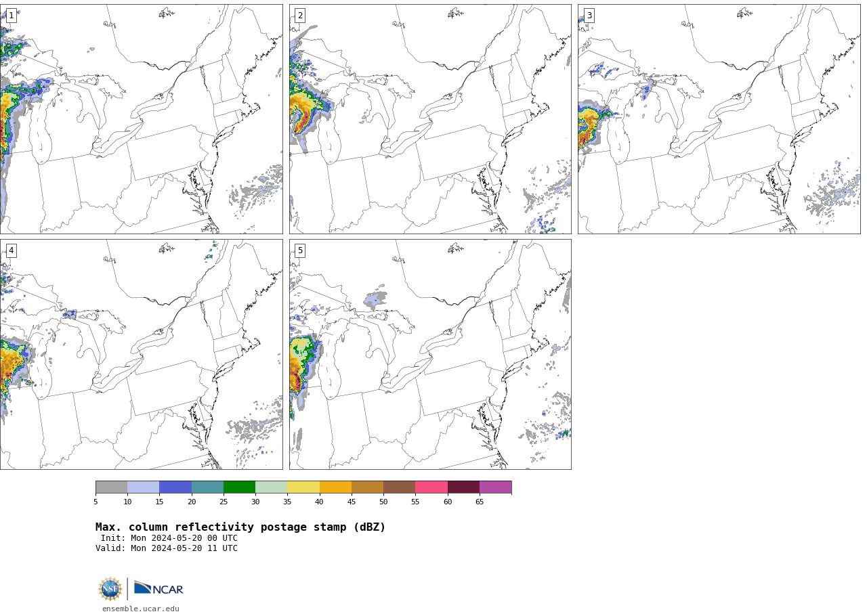Image resolution: width=867 pixels, height=616 pixels.
Task: Select the dark green 25-30 dBZ swatch
Action: (x=239, y=487)
